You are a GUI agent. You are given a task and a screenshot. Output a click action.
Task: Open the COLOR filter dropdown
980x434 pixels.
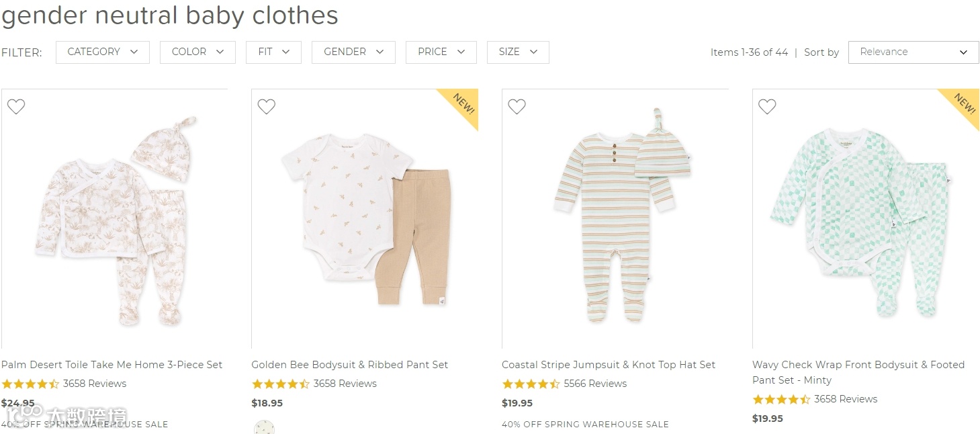click(x=197, y=52)
